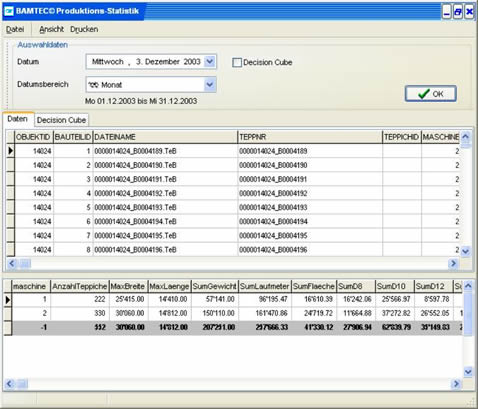The height and width of the screenshot is (409, 478).
Task: Click the scroll-up arrow of summary grid
Action: 468,286
